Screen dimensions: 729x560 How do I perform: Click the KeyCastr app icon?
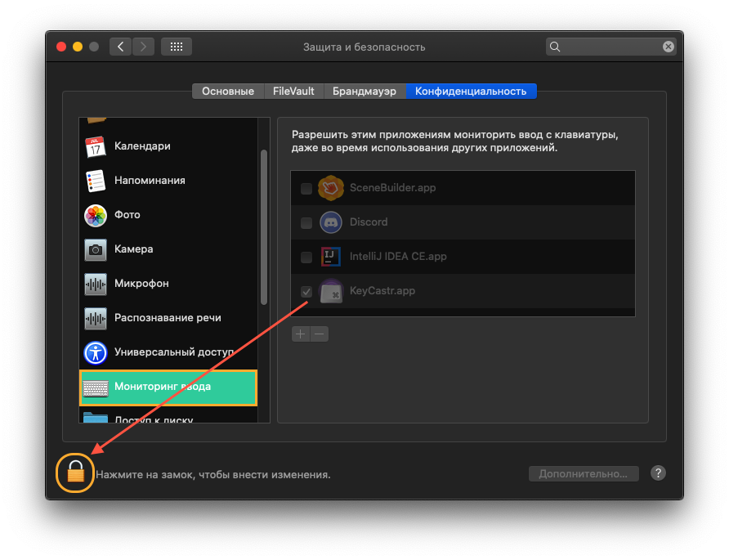(x=330, y=291)
